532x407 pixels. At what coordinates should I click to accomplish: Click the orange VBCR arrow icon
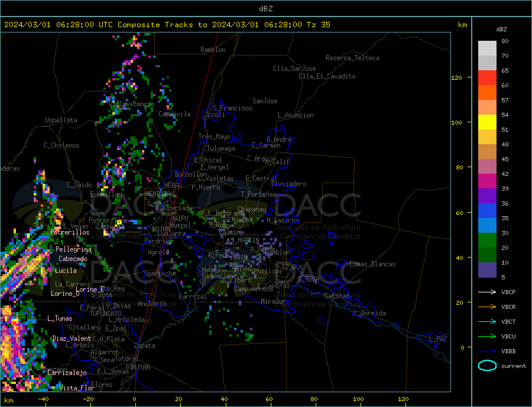(x=487, y=307)
